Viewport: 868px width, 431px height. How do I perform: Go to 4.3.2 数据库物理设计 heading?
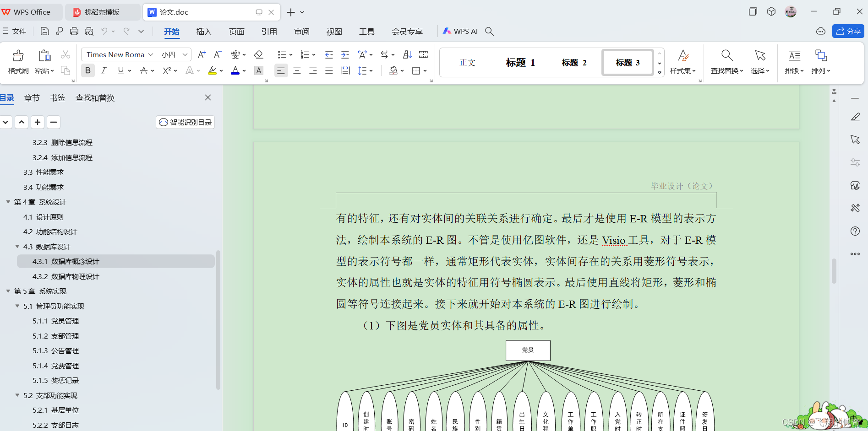point(66,276)
